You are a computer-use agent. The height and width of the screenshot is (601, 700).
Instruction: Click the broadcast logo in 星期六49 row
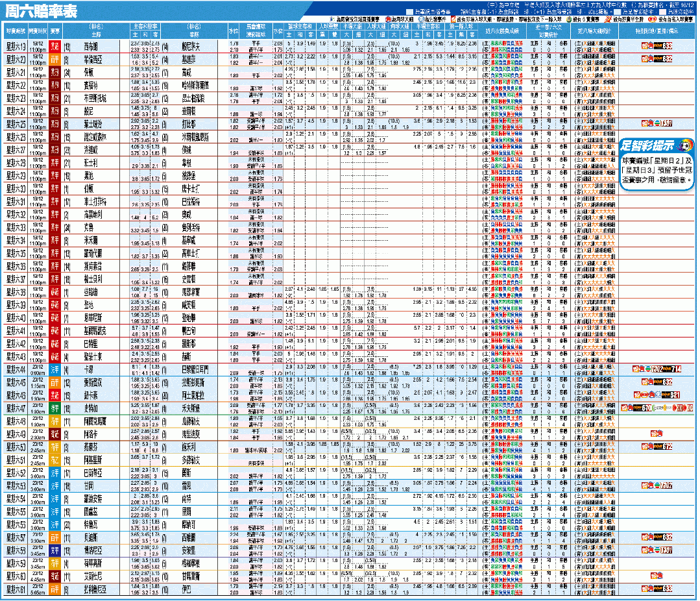(657, 434)
